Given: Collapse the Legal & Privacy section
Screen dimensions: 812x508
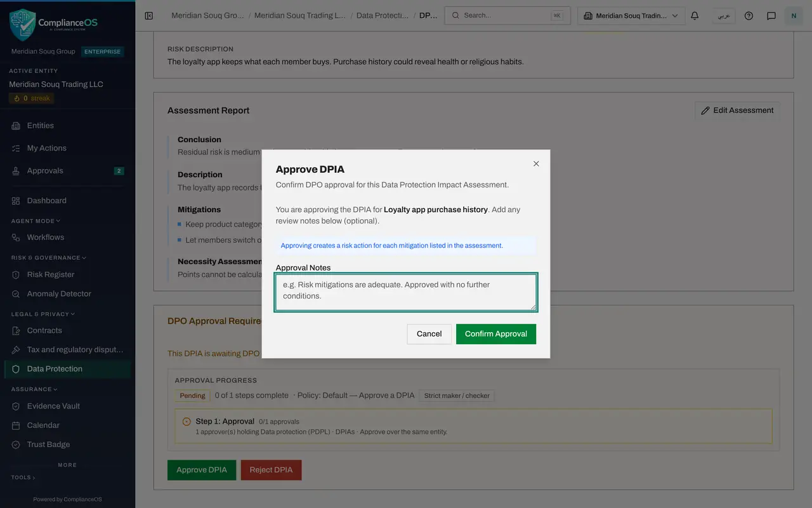Looking at the screenshot, I should pos(43,314).
